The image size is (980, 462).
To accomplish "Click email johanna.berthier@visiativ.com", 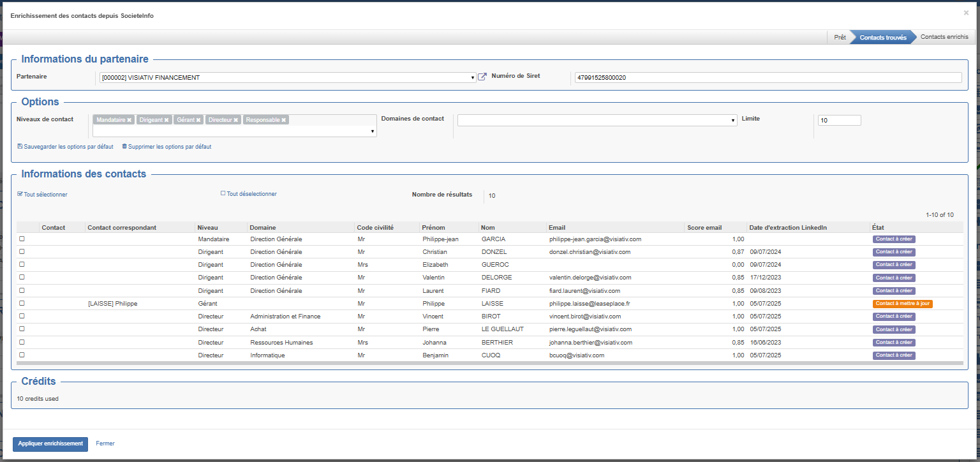I will [x=591, y=343].
